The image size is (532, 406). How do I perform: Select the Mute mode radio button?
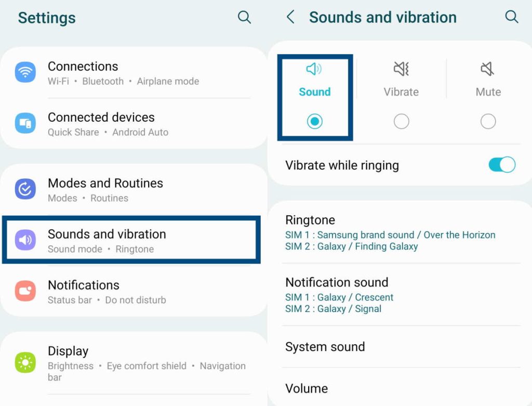point(488,122)
